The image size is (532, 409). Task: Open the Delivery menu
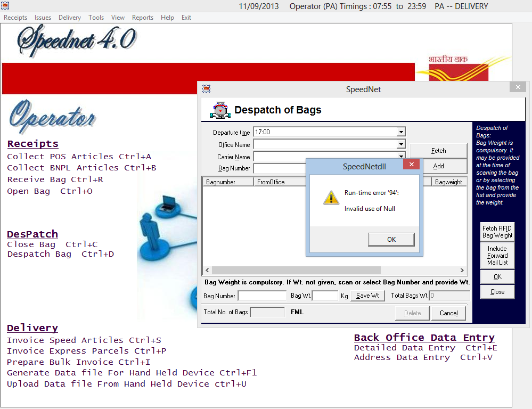[x=70, y=18]
